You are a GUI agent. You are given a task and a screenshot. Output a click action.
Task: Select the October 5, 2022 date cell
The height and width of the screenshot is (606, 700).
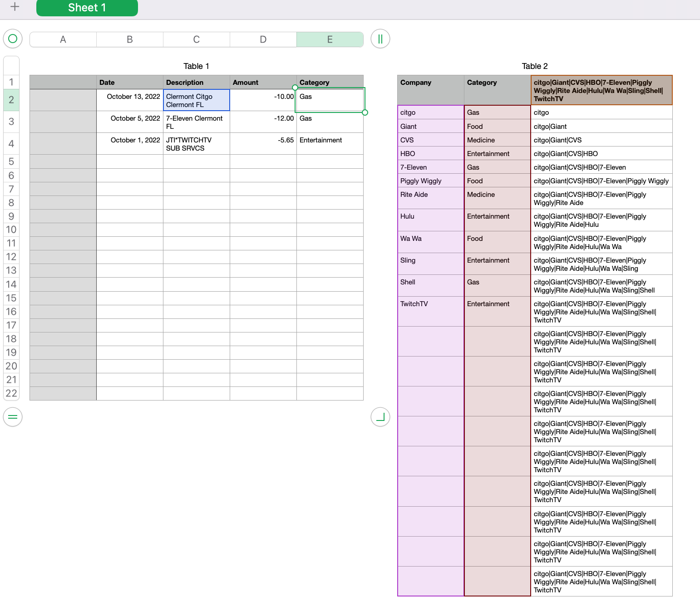tap(130, 122)
